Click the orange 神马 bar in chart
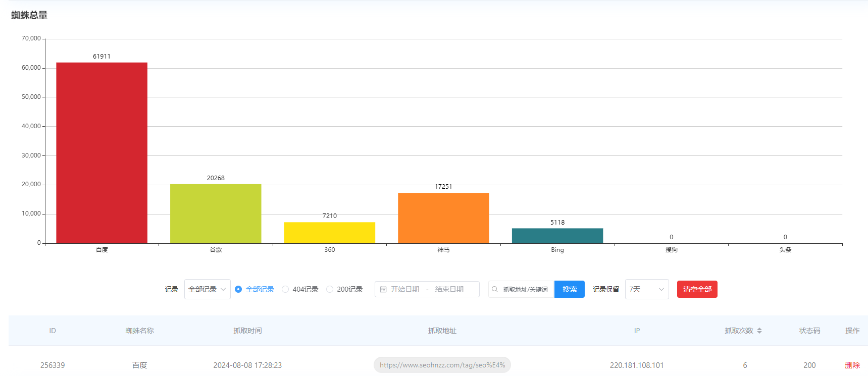The image size is (868, 376). coord(443,218)
